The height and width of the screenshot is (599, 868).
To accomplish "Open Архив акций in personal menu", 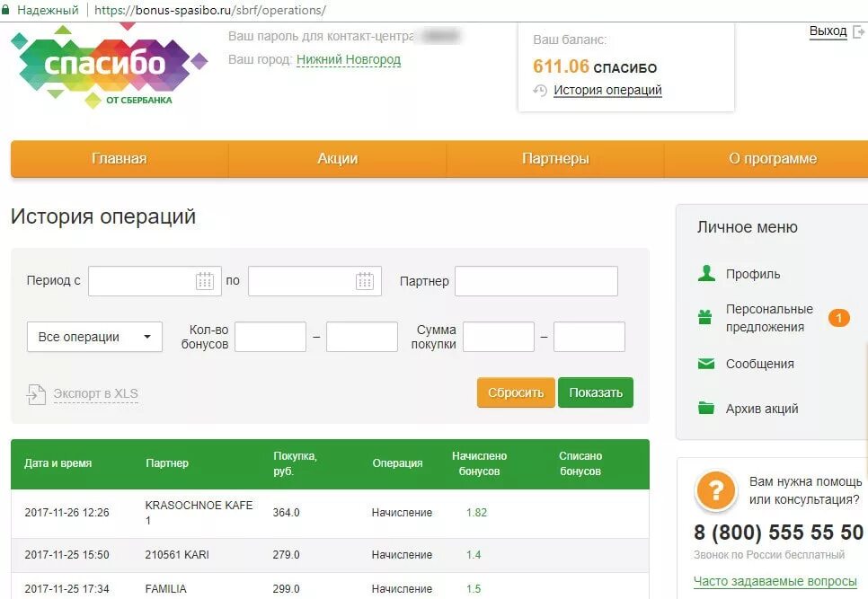I will [x=762, y=409].
